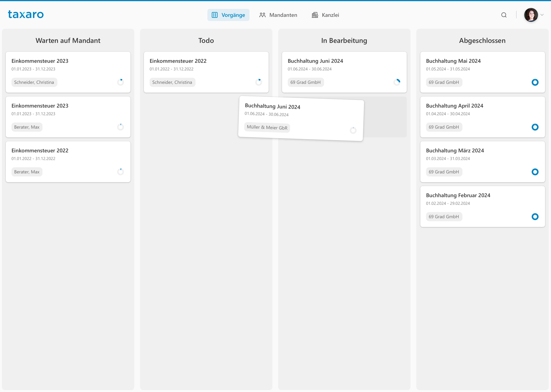Open Einkommensteuer 2023 card for Schneider, Christina

tap(68, 72)
